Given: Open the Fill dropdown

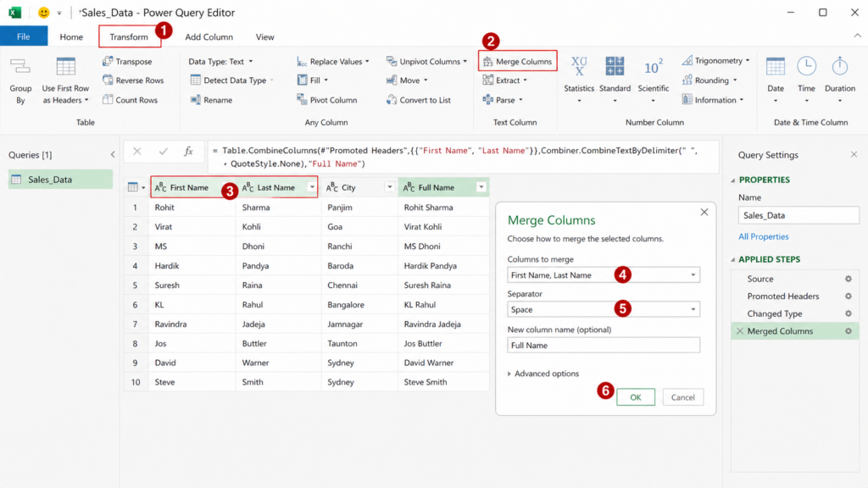Looking at the screenshot, I should [x=313, y=80].
